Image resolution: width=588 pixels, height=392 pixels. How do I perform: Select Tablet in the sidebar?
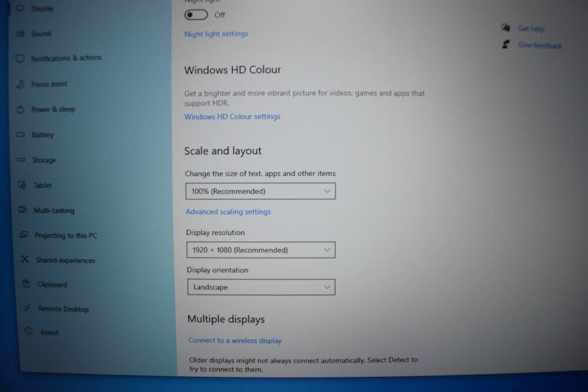coord(42,185)
